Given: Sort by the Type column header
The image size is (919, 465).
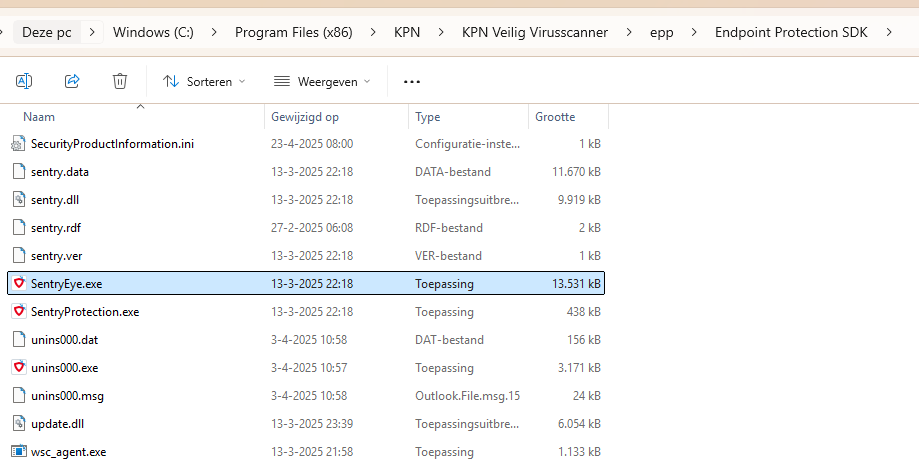Looking at the screenshot, I should point(427,117).
